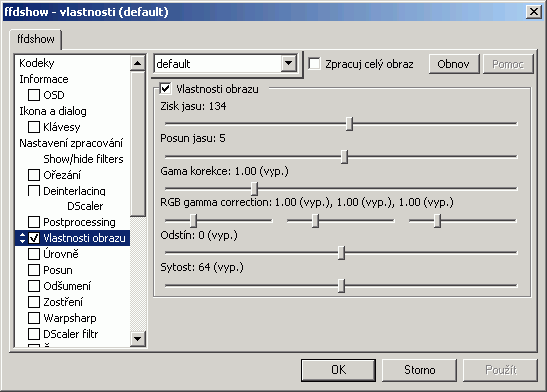
Task: Click the Sytost slider handle
Action: coord(341,286)
